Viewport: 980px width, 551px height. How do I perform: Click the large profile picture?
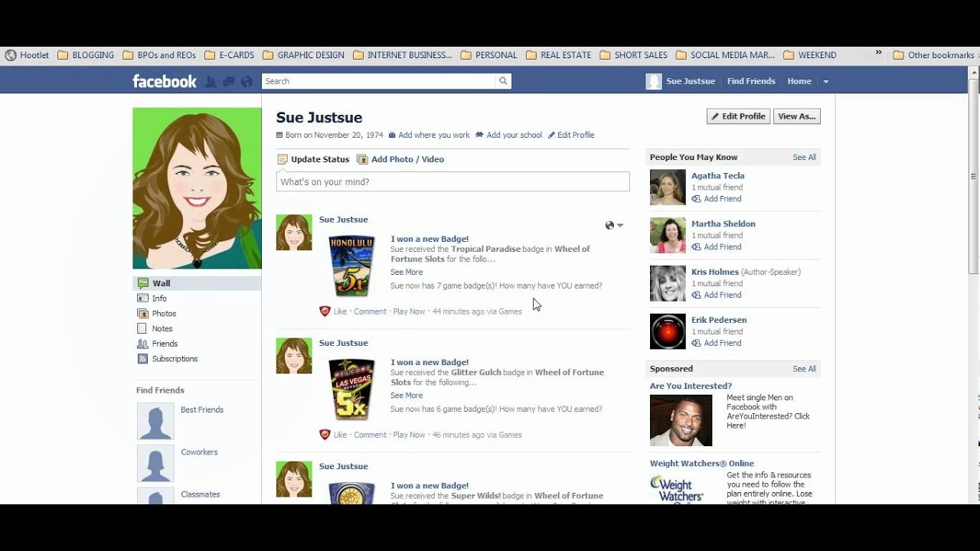[197, 188]
